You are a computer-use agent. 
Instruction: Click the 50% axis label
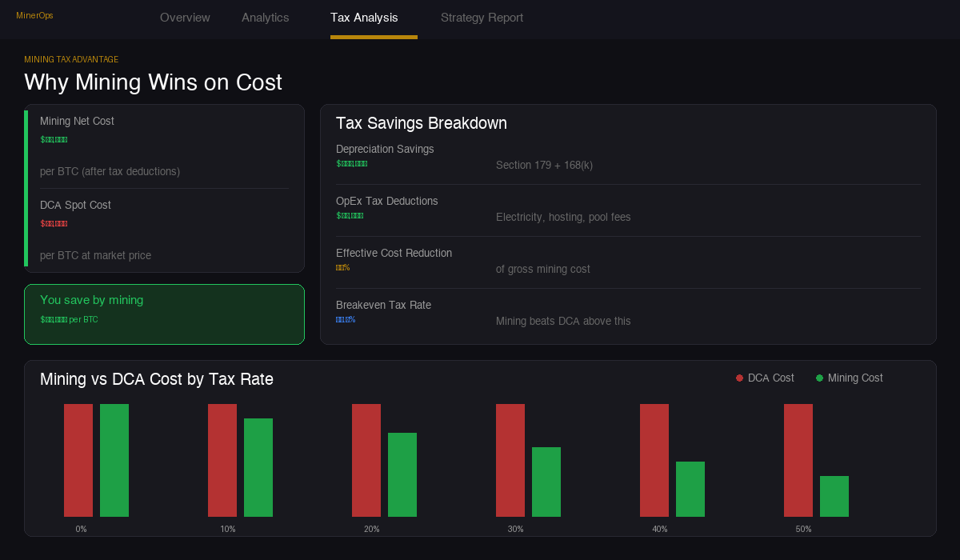[x=804, y=529]
